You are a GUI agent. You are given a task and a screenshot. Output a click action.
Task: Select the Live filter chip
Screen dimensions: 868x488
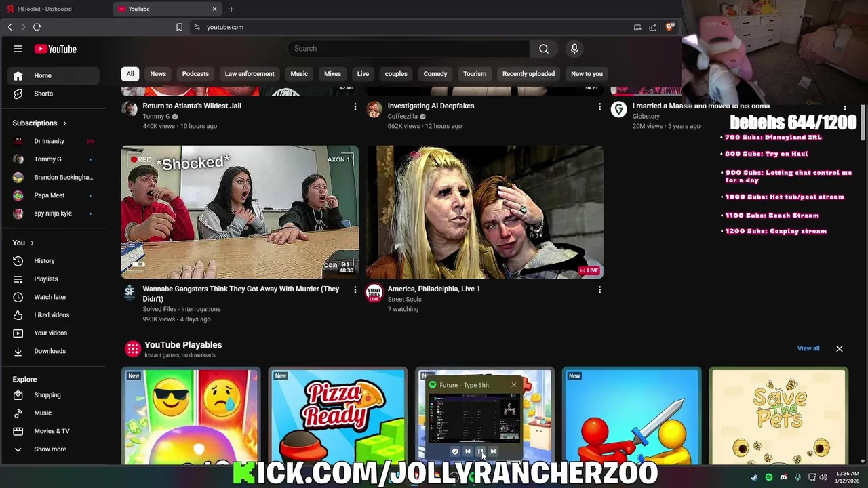click(x=363, y=74)
